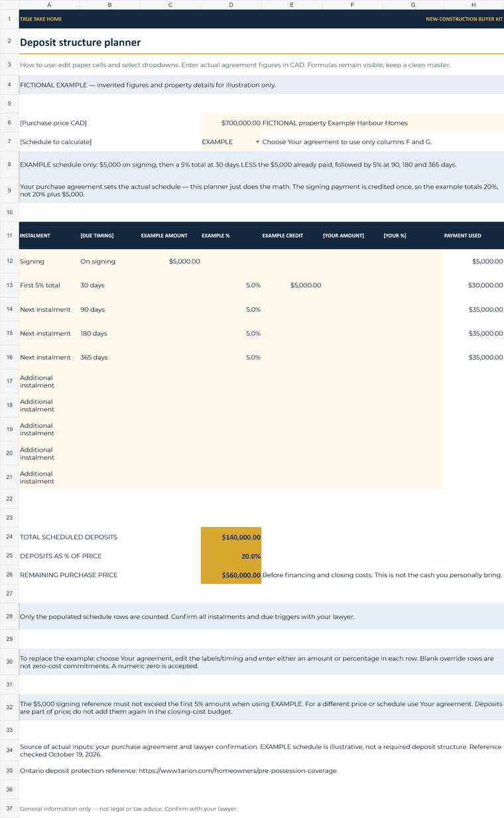504x818 pixels.
Task: Select the $5,000.00 example credit cell
Action: (x=292, y=285)
